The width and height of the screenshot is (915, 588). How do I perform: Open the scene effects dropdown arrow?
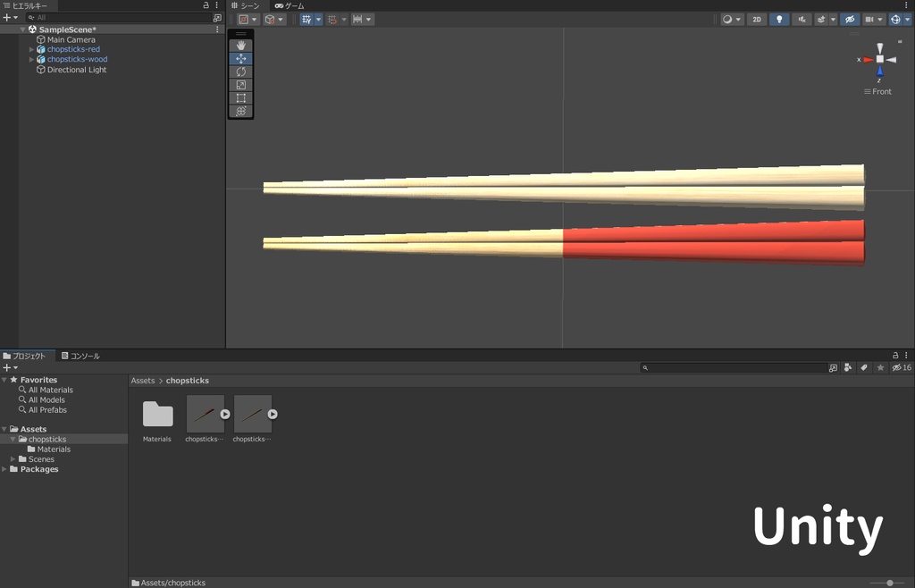833,20
